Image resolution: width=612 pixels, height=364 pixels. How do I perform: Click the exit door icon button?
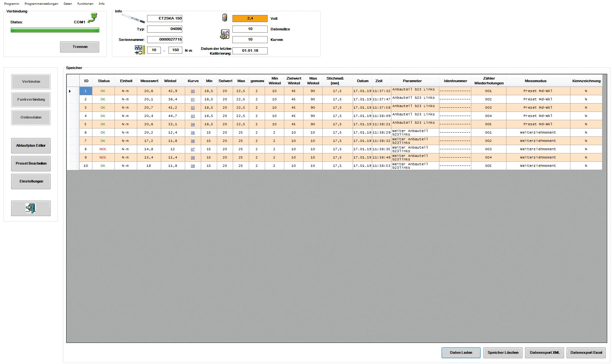point(31,208)
